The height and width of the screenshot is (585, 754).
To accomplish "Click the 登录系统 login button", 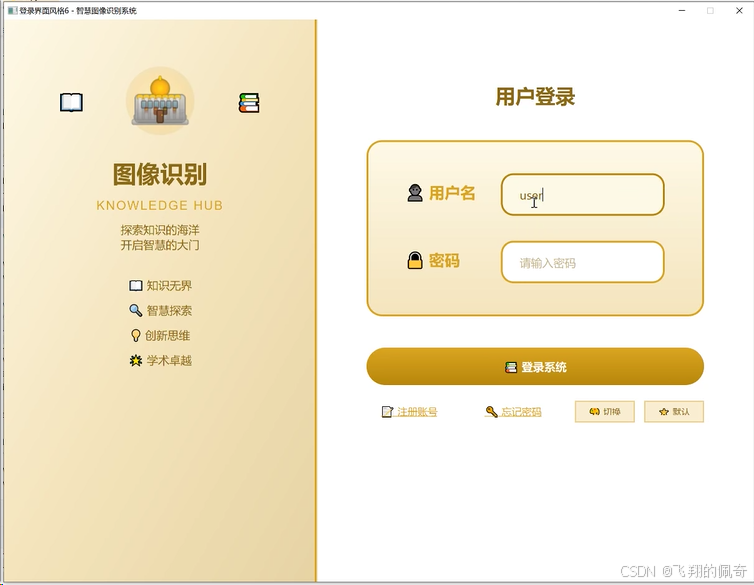I will pos(535,367).
